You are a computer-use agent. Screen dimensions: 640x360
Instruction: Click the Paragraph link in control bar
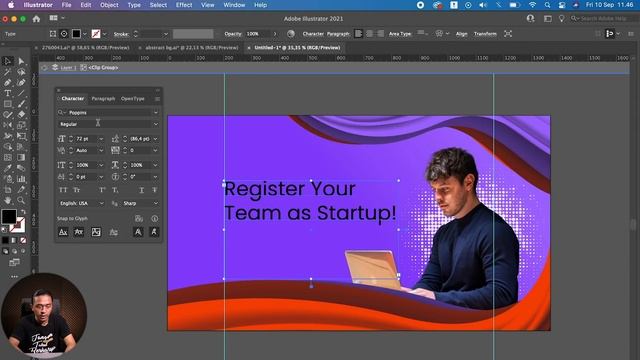(x=338, y=34)
